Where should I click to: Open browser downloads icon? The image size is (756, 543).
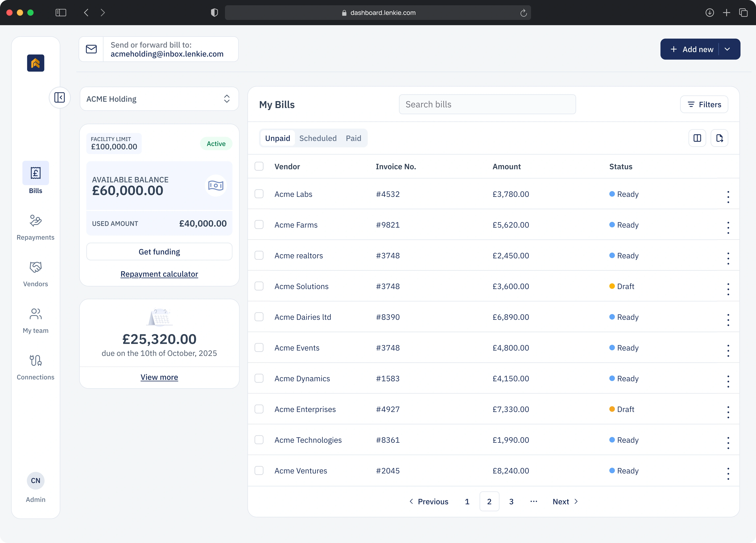710,13
